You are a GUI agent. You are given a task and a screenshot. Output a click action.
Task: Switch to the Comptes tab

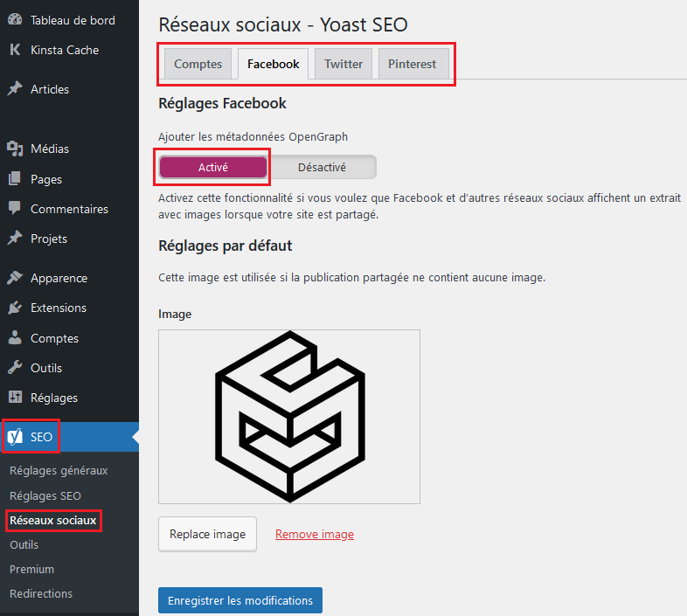198,64
